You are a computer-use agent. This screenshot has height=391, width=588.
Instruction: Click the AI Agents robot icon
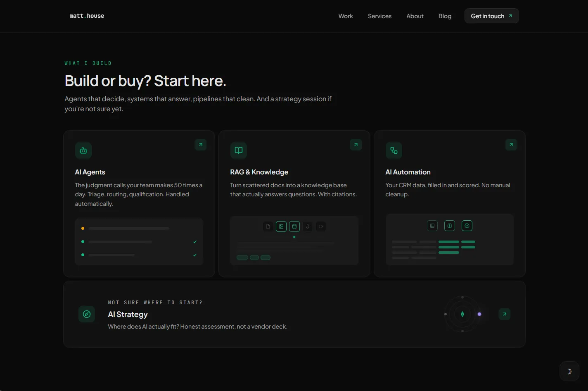[x=83, y=150]
